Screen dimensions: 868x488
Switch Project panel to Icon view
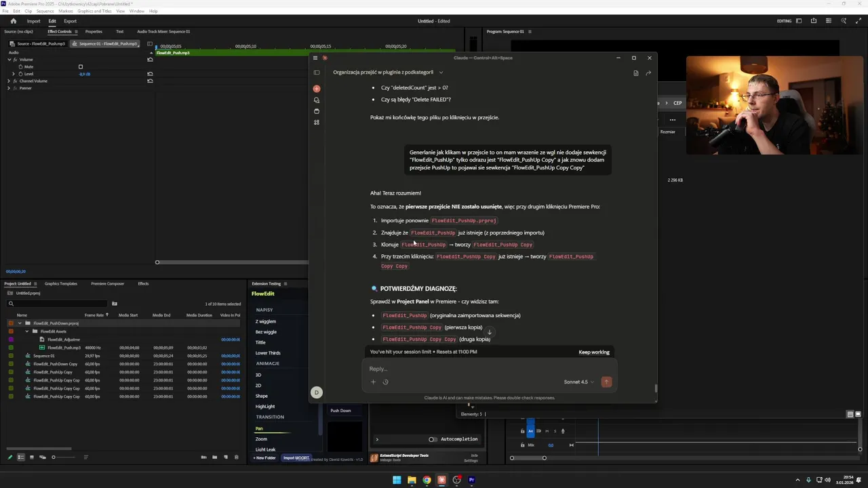click(31, 457)
